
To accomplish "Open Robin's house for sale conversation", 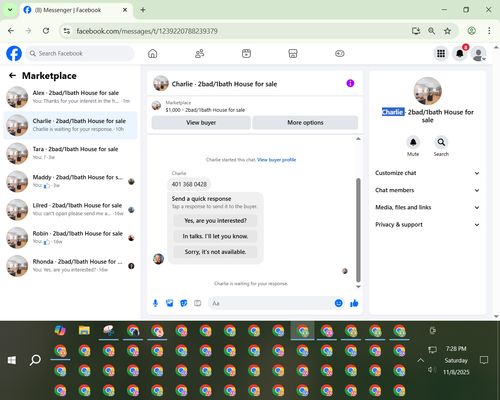I will (70, 238).
